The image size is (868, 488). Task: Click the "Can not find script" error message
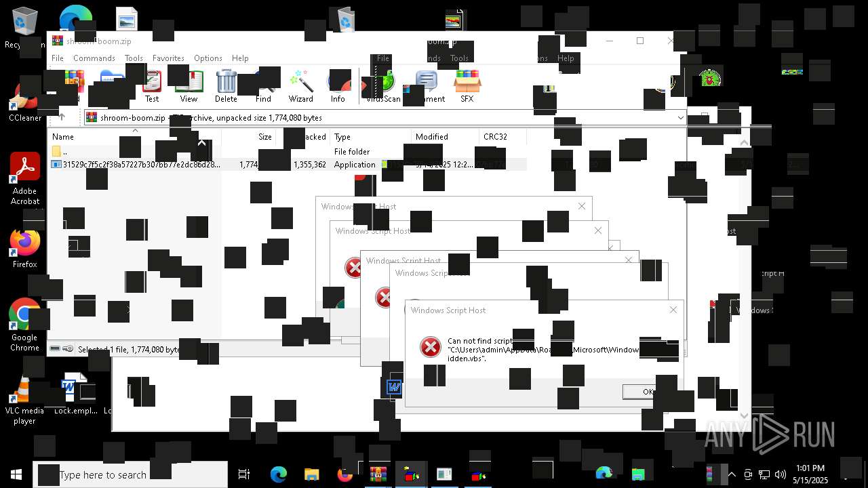click(542, 350)
